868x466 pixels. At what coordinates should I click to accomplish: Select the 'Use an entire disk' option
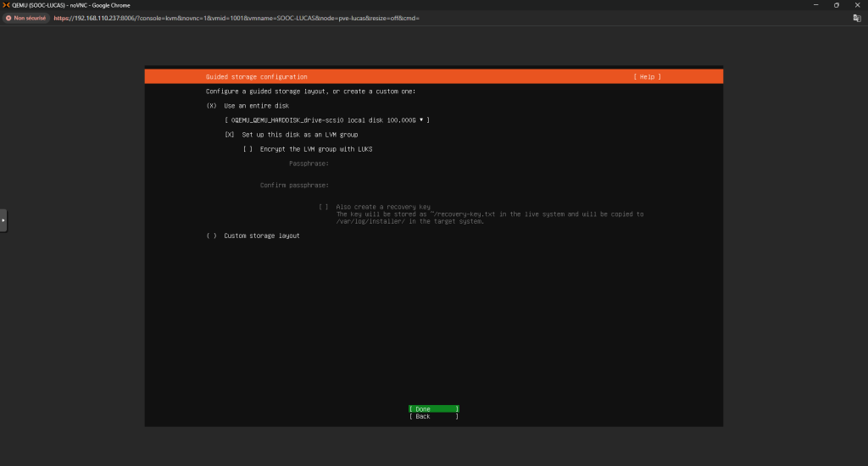coord(211,106)
